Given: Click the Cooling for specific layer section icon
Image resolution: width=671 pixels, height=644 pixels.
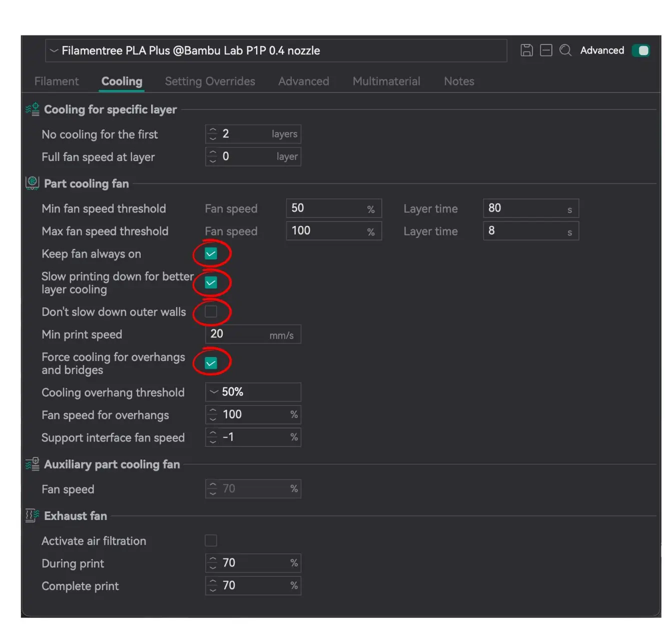Looking at the screenshot, I should 33,109.
